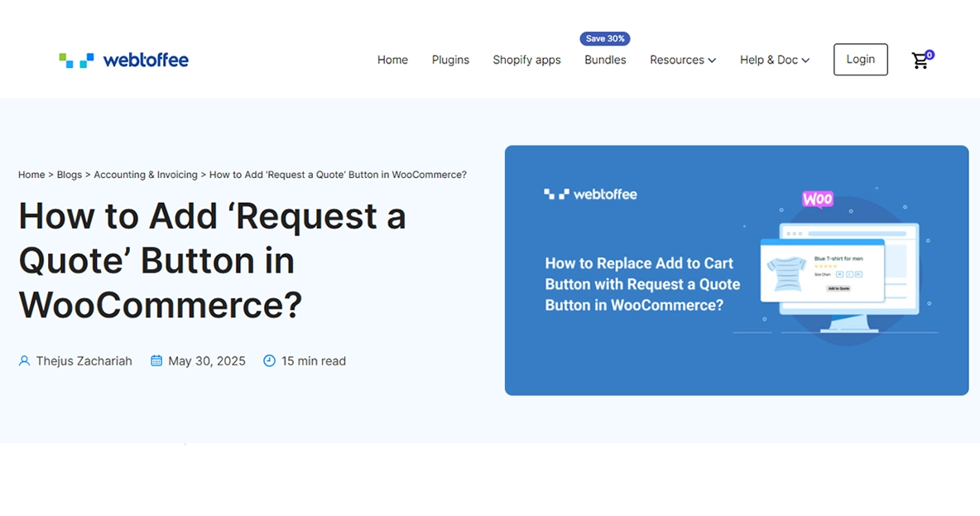Screen dimensions: 980x516
Task: Click the author profile icon
Action: click(24, 361)
